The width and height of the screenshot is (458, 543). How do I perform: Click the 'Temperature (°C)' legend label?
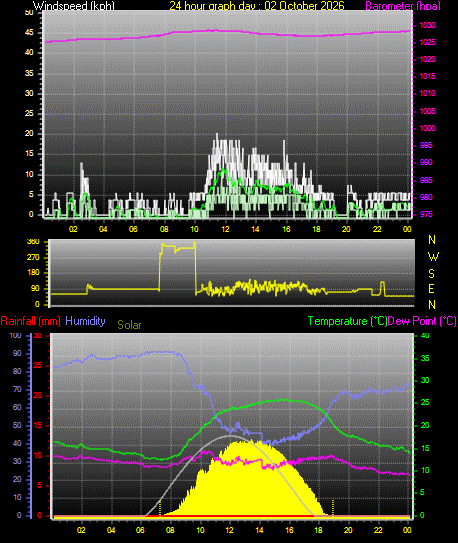(347, 321)
